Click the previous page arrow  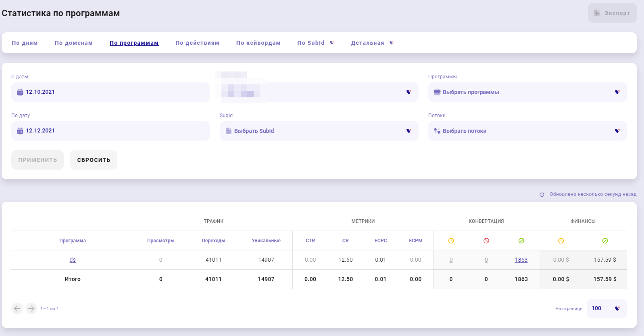(x=17, y=309)
